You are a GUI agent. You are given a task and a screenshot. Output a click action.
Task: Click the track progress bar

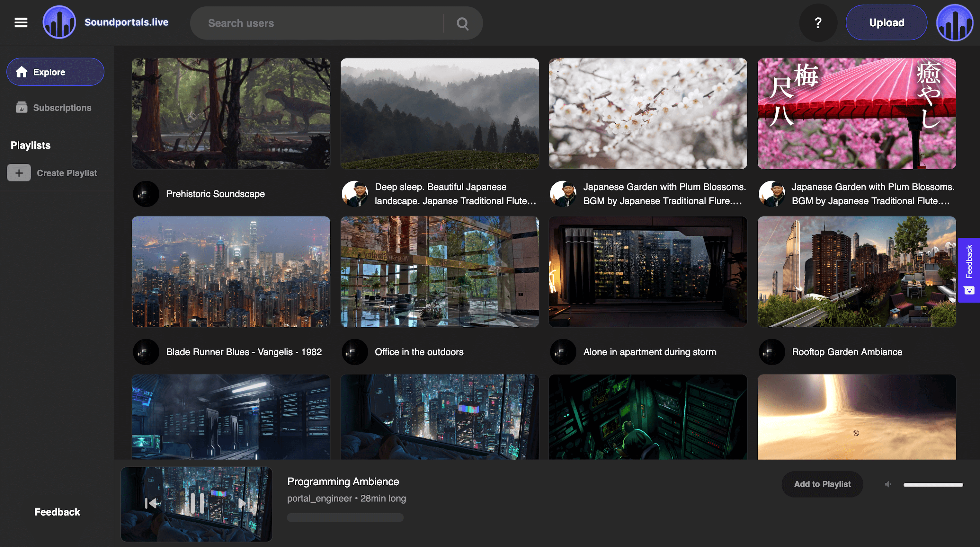click(x=345, y=517)
